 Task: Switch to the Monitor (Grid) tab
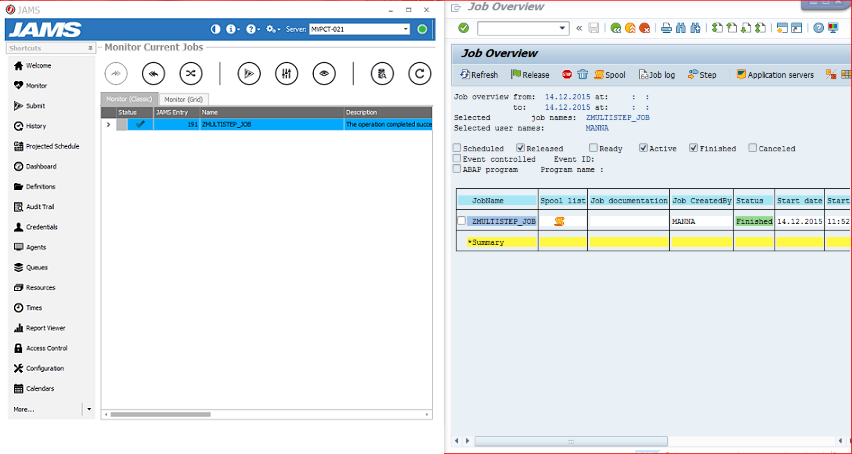[x=184, y=99]
